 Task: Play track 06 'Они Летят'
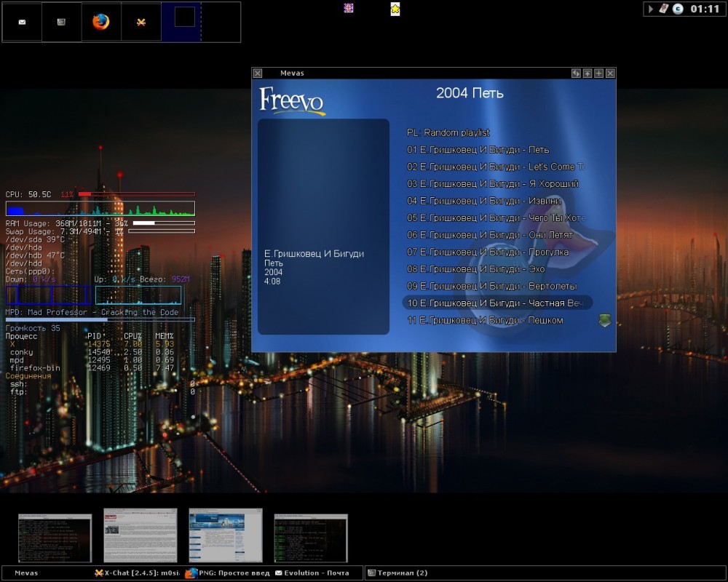490,235
